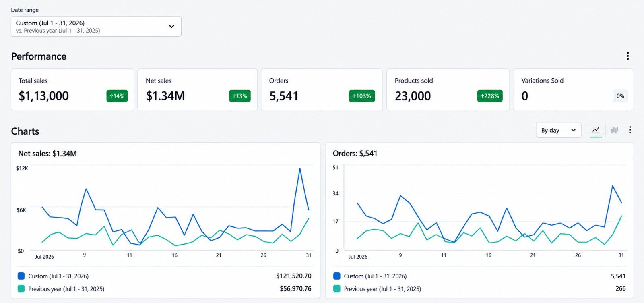Image resolution: width=644 pixels, height=303 pixels.
Task: Click the 0% Variations Sold badge
Action: 620,96
